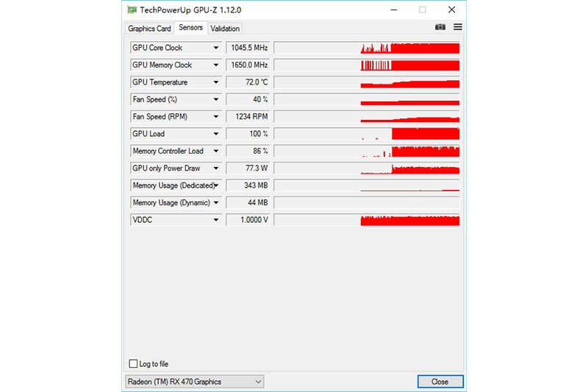Expand the Fan Speed (RPM) dropdown

[216, 117]
